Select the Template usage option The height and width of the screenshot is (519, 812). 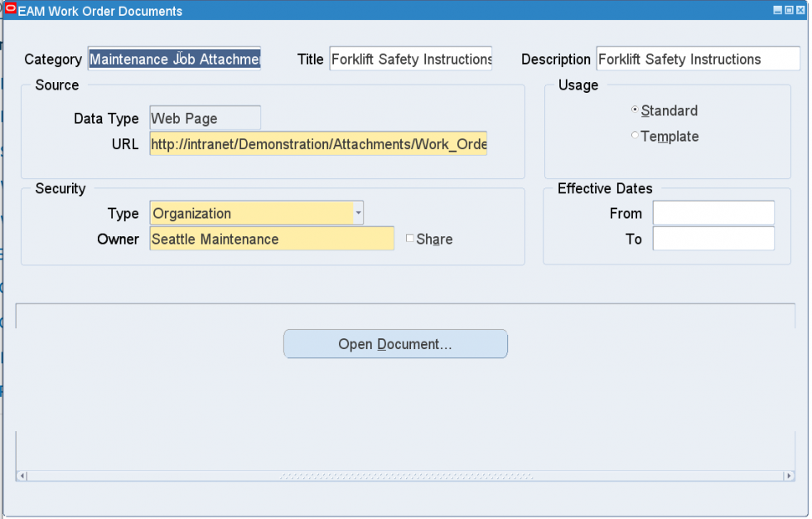pos(635,135)
